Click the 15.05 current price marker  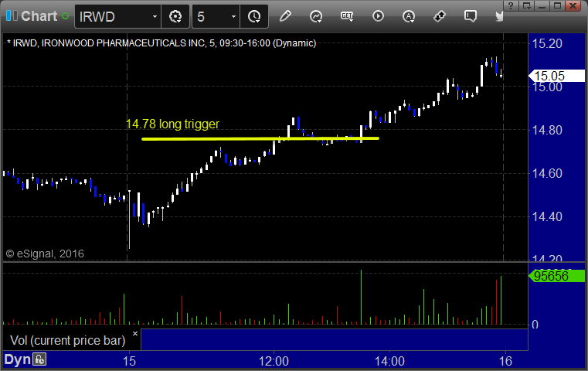point(556,76)
